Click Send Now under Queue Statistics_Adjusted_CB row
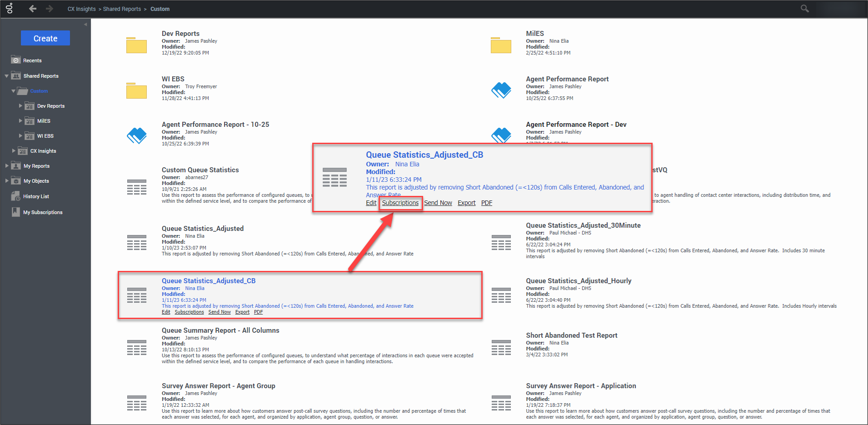This screenshot has width=868, height=425. coord(219,312)
